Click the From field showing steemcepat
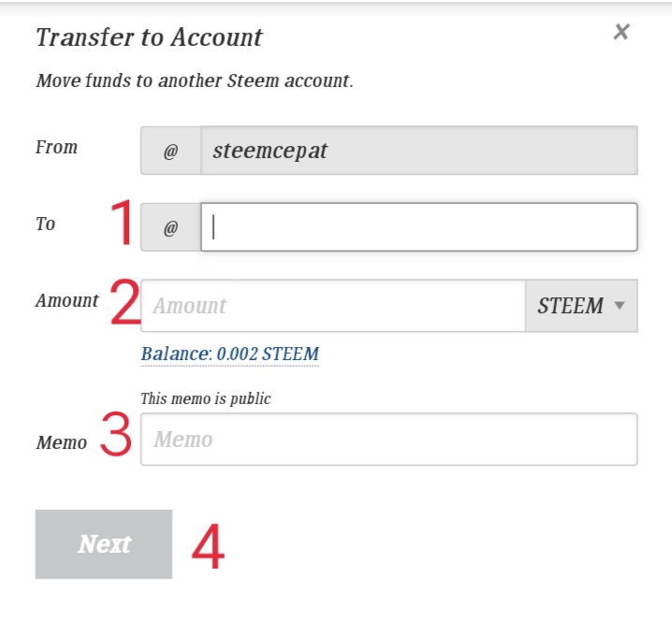The image size is (672, 621). pos(418,151)
